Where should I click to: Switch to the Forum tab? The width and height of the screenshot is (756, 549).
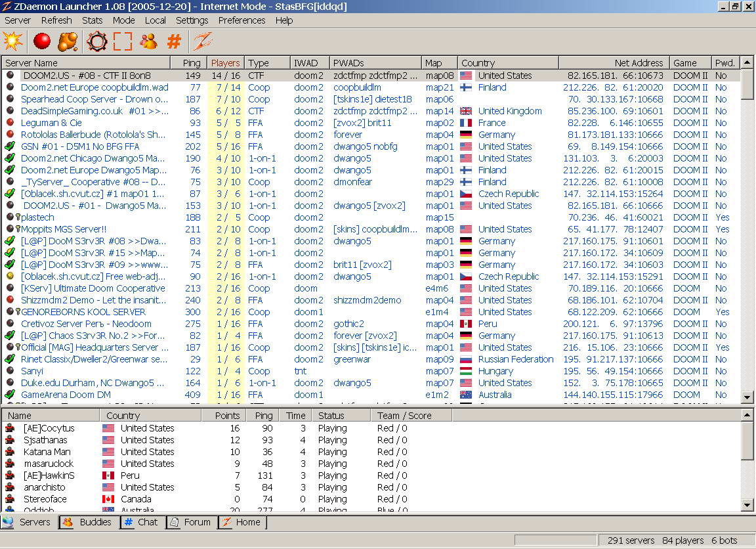(190, 522)
